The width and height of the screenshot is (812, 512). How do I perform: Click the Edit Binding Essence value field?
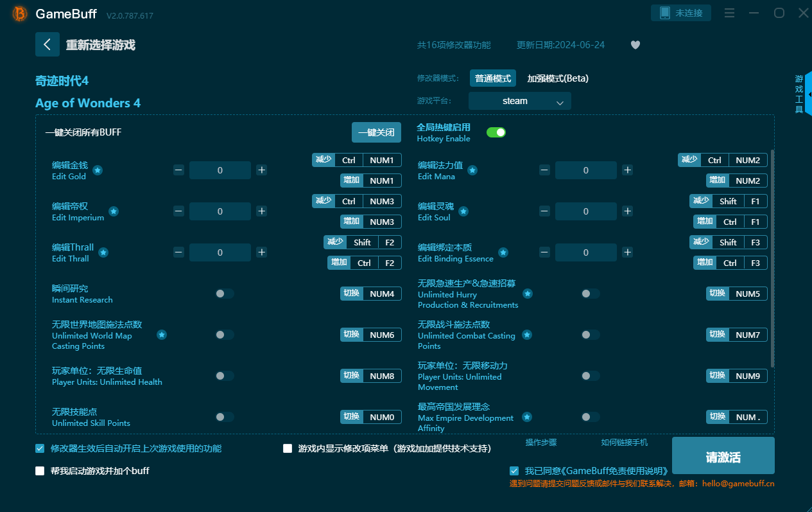[x=586, y=252]
